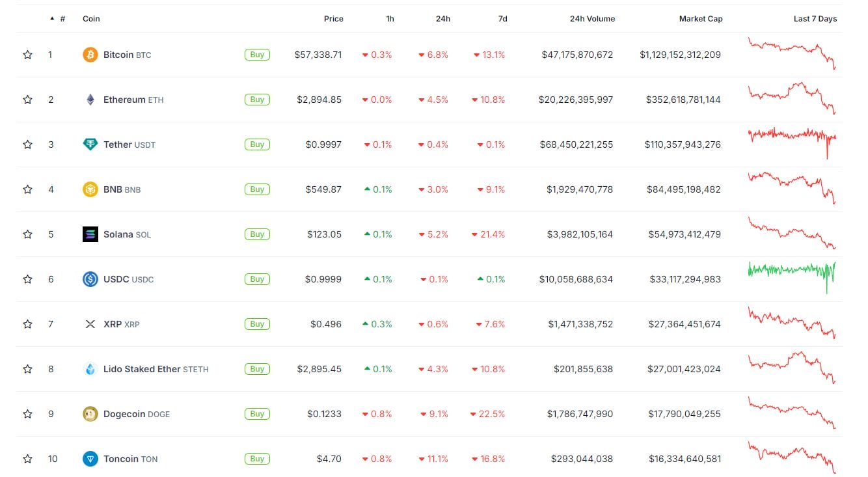Click Ethereum's market cap $352,618,781,144
868x477 pixels.
point(683,100)
